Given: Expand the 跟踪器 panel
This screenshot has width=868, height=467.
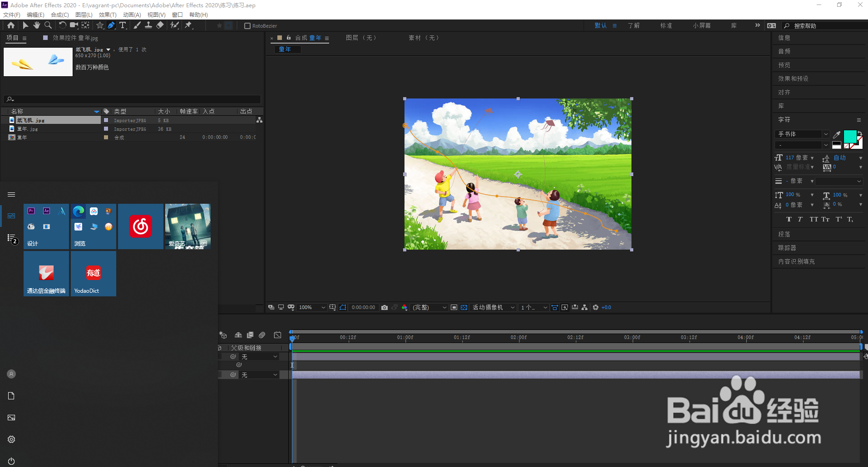Looking at the screenshot, I should pyautogui.click(x=787, y=248).
